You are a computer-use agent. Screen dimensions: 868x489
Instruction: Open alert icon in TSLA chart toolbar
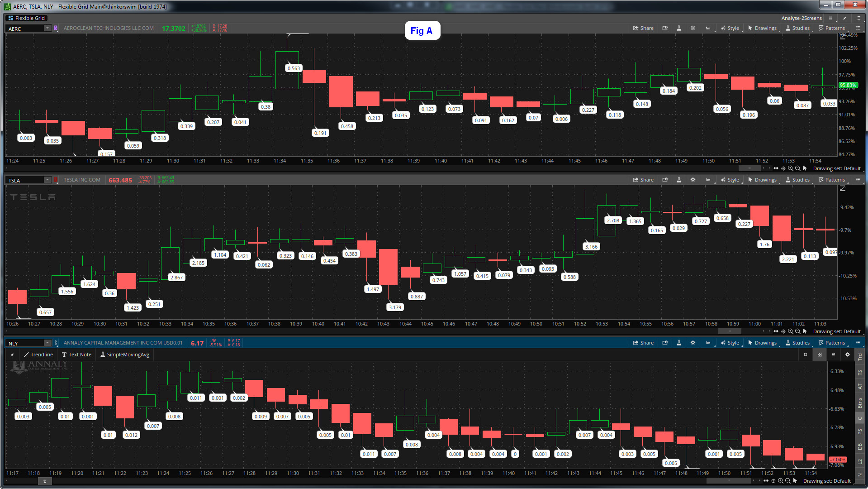click(x=665, y=180)
